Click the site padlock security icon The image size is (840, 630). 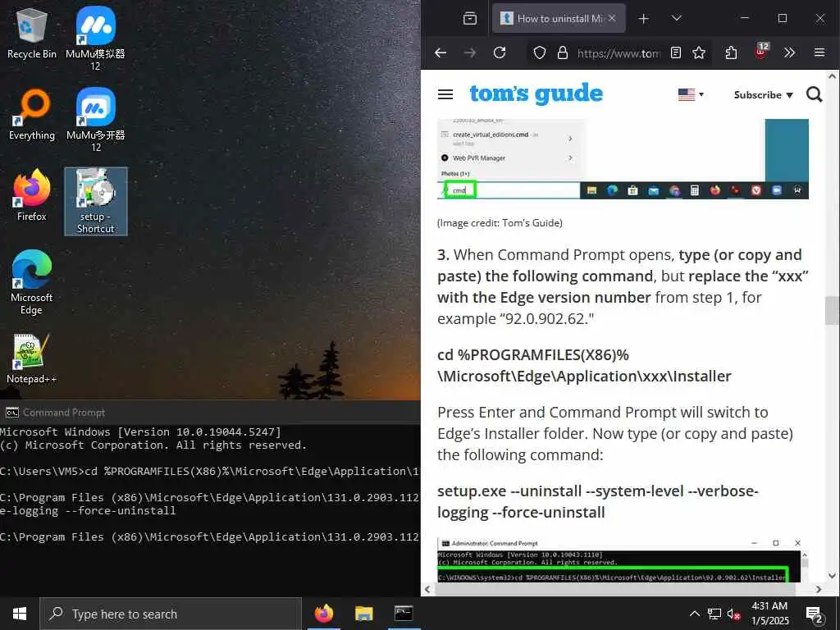[562, 52]
